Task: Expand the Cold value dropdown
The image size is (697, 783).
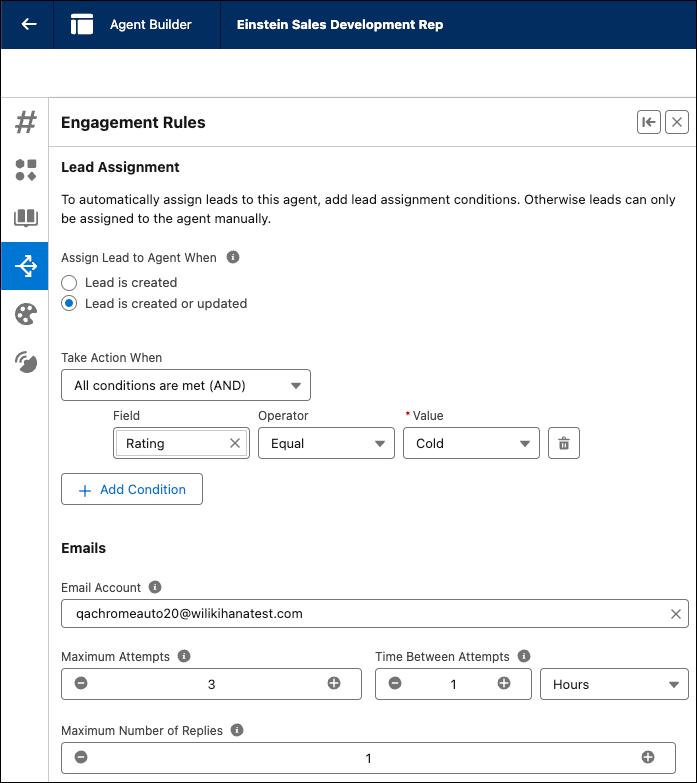Action: pyautogui.click(x=471, y=443)
